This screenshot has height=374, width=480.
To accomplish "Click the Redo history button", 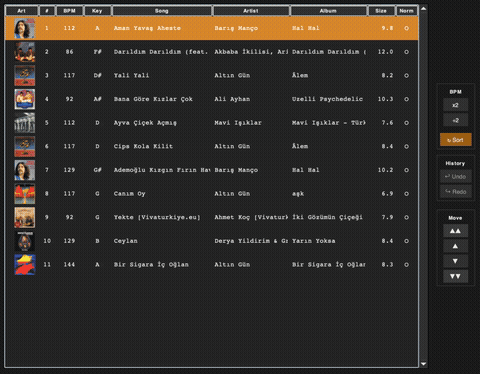I will pyautogui.click(x=455, y=192).
